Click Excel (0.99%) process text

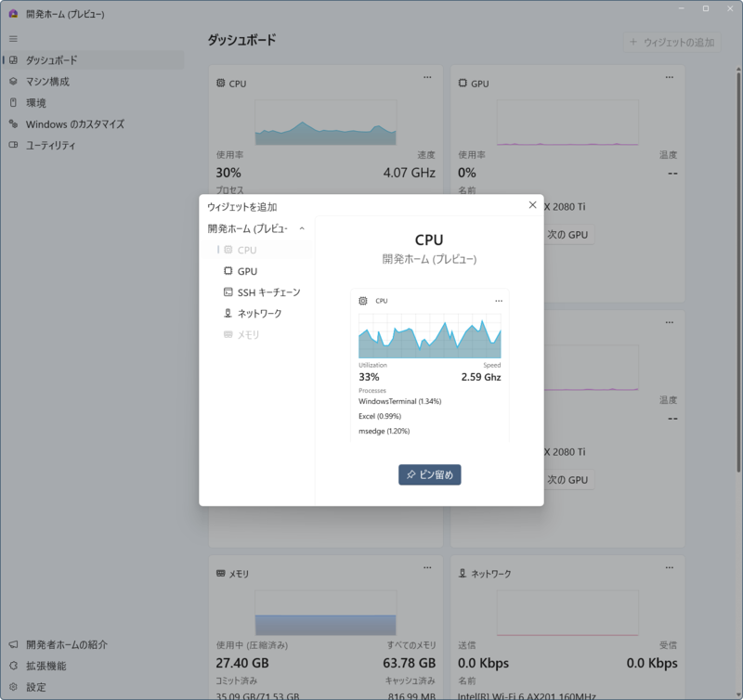(380, 416)
